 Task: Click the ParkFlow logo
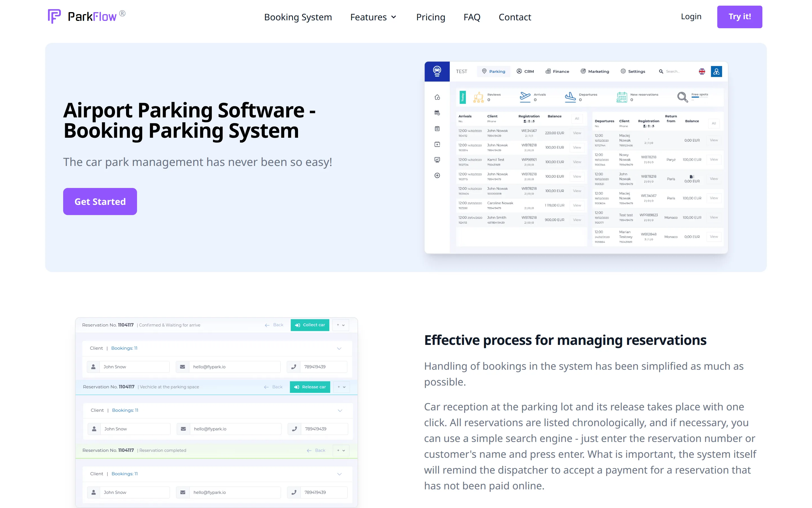[87, 16]
